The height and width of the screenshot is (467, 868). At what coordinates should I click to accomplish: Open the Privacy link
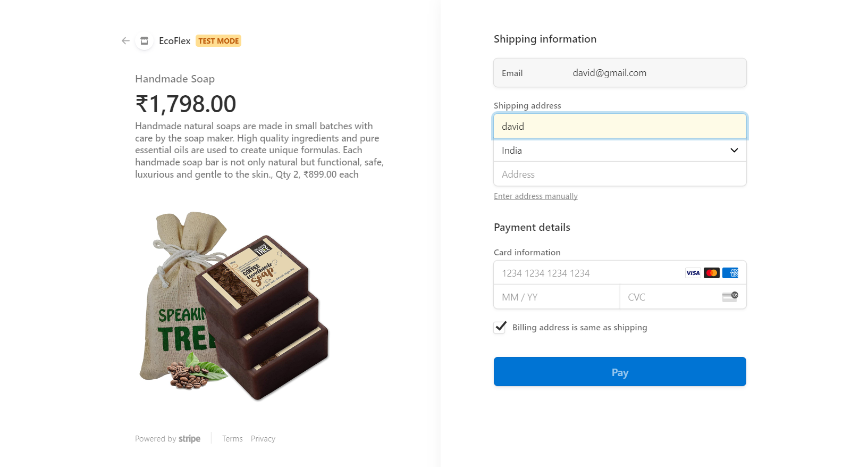(x=263, y=439)
